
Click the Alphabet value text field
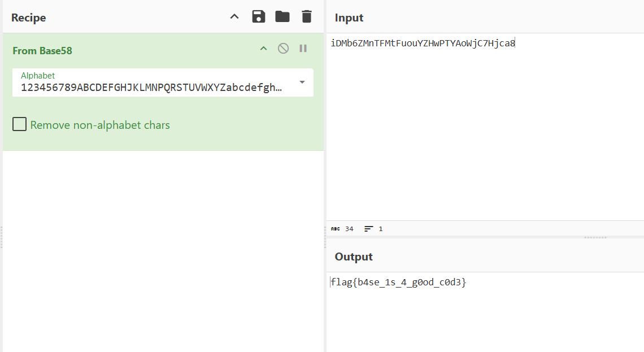click(151, 88)
